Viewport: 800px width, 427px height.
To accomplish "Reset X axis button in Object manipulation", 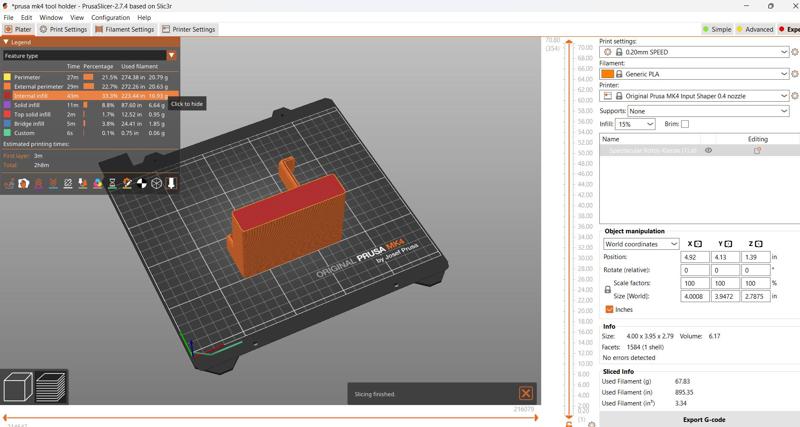I will tap(698, 244).
